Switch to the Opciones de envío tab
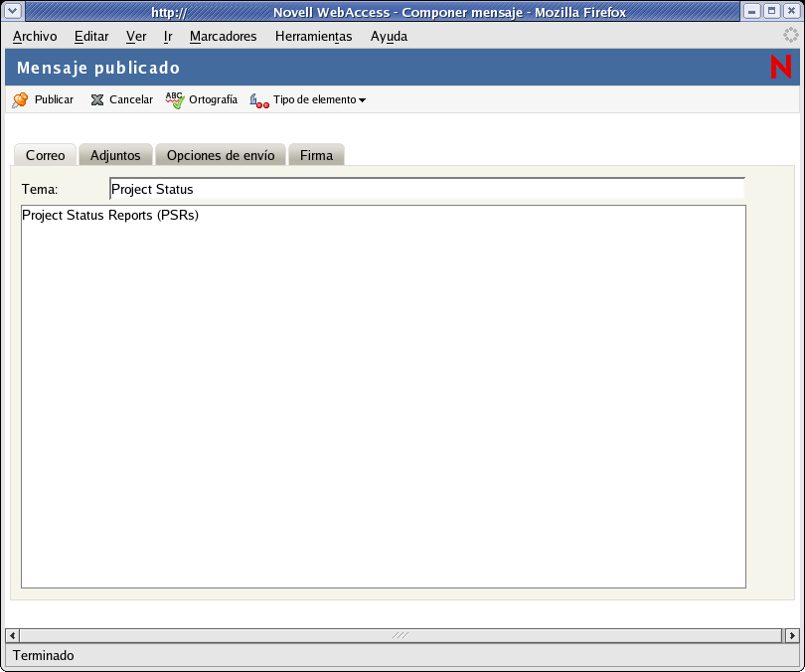805x672 pixels. point(221,155)
